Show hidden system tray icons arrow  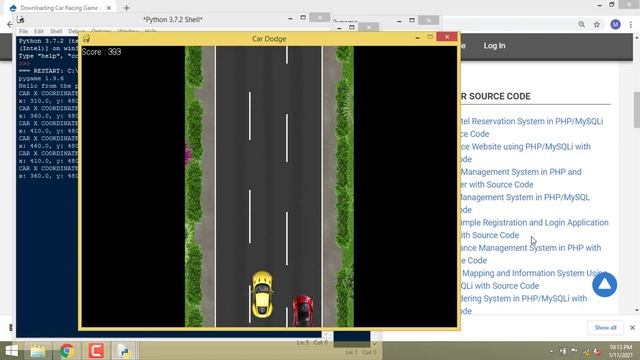coord(551,351)
